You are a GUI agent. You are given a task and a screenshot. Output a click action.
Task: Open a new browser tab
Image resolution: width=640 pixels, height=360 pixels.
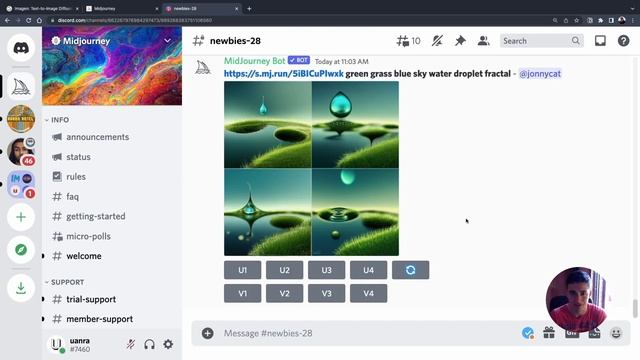pos(249,9)
